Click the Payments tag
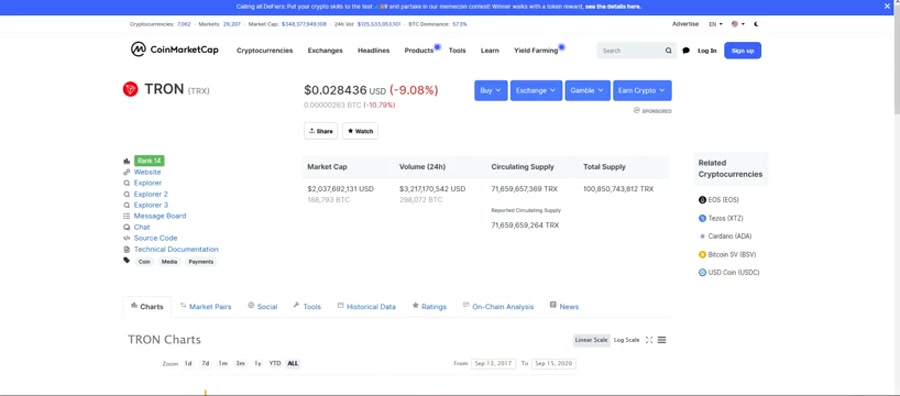Viewport: 900px width, 396px height. tap(201, 262)
